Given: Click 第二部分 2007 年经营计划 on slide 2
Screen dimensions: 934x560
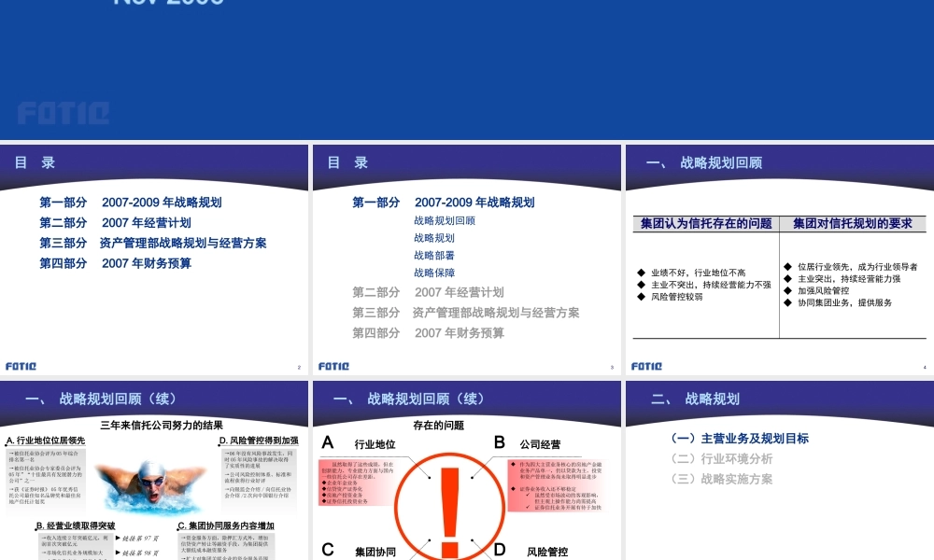Looking at the screenshot, I should pos(115,222).
